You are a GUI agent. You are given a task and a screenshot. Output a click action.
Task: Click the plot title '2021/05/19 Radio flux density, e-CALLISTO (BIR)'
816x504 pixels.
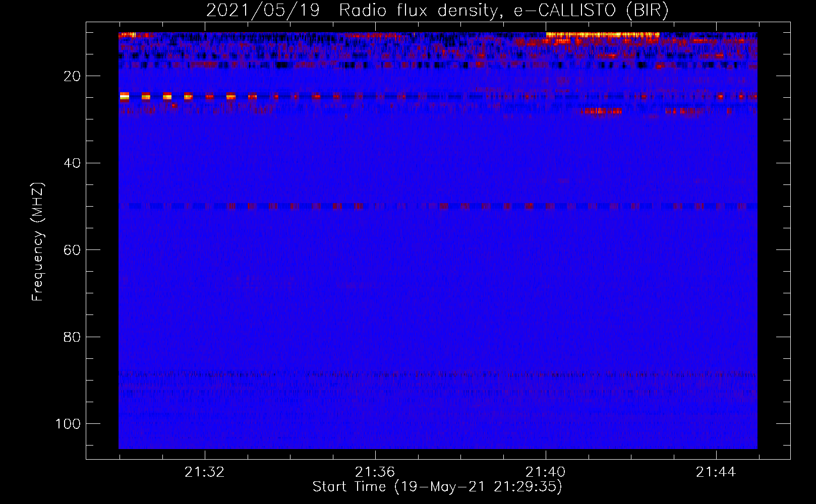(437, 11)
